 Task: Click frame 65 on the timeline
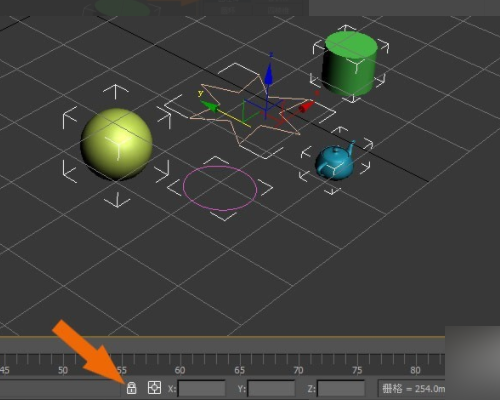[x=239, y=370]
